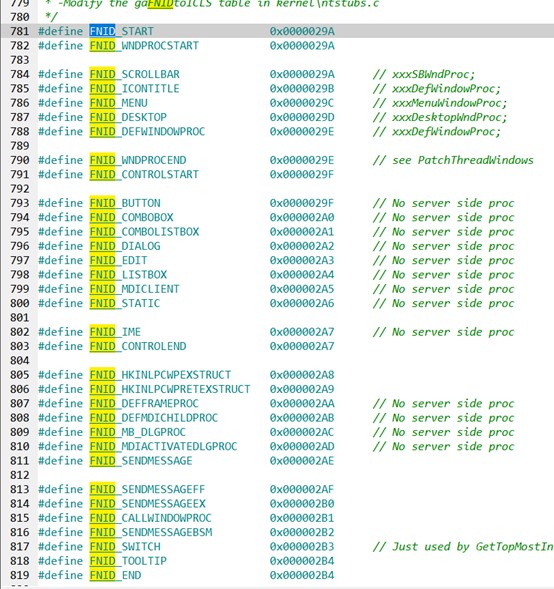Click FNID_BUTTON macro name

125,203
